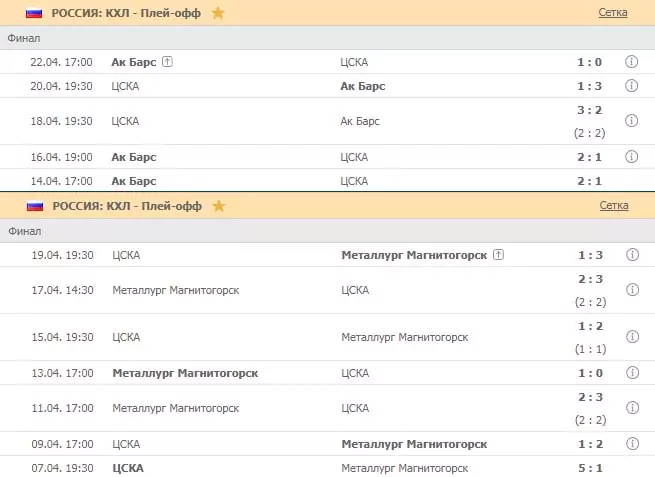
Task: Click 15.04. 19:30 match date
Action: [x=63, y=337]
